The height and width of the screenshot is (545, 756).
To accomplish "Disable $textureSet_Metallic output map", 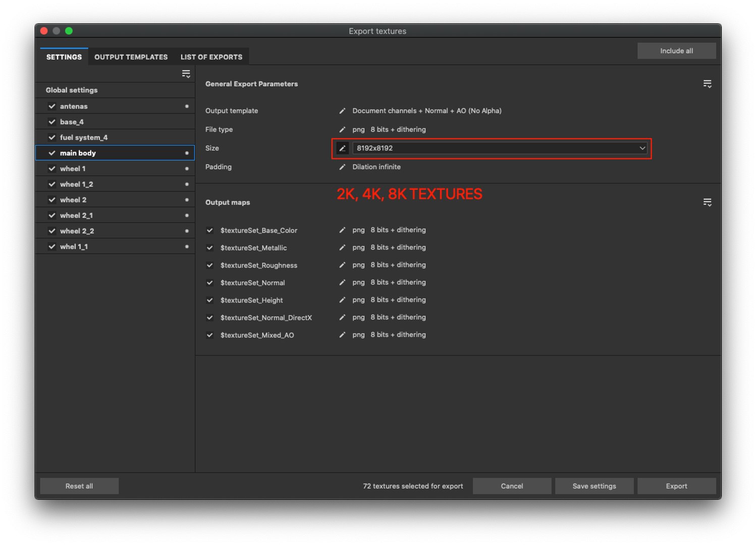I will pos(210,248).
